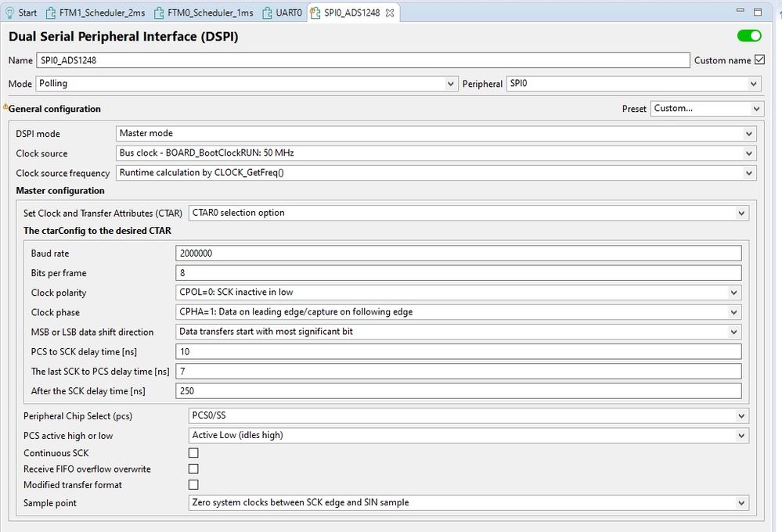The width and height of the screenshot is (782, 532).
Task: Open the Peripheral dropdown showing SPI0
Action: [634, 83]
